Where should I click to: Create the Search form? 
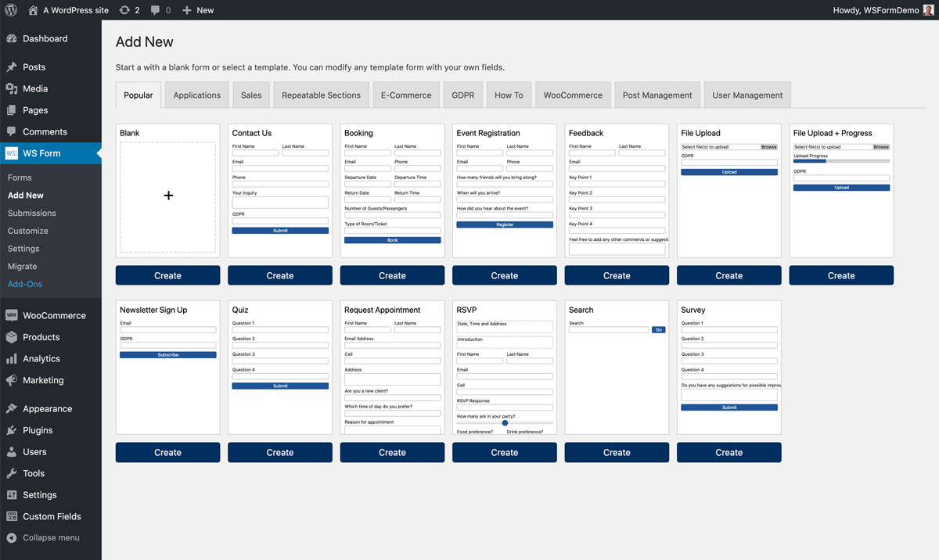pos(617,452)
